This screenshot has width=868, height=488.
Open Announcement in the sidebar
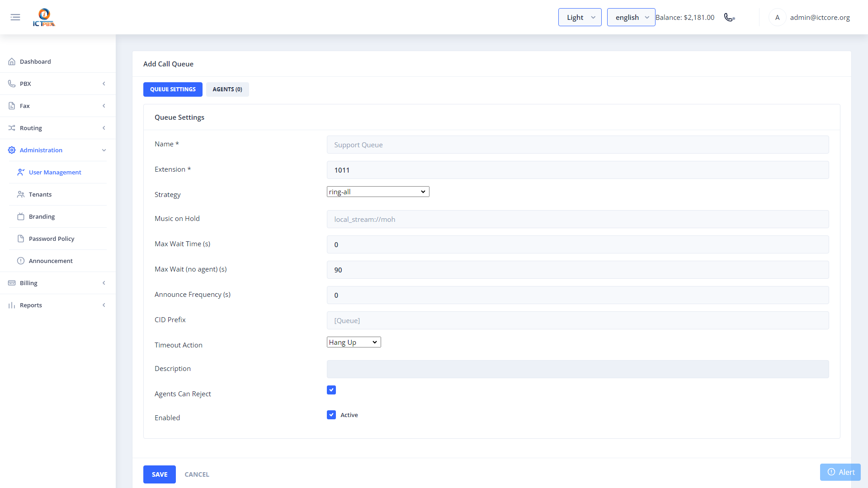click(58, 261)
